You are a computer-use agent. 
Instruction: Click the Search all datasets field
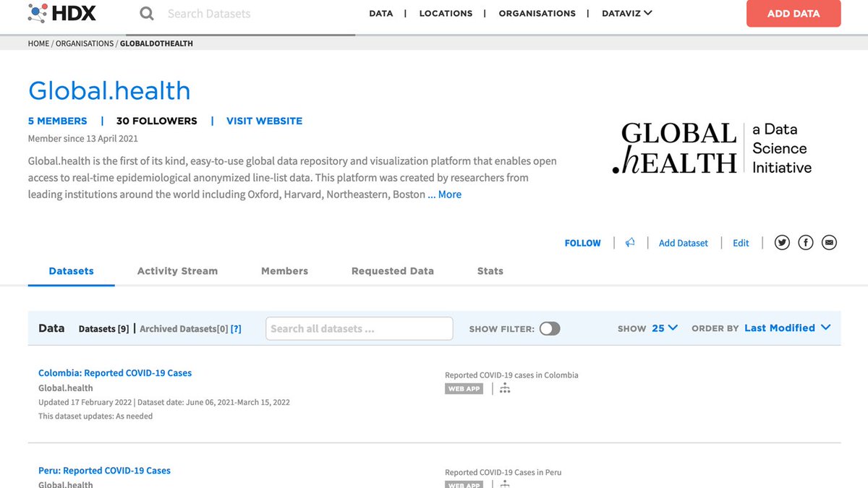point(359,328)
